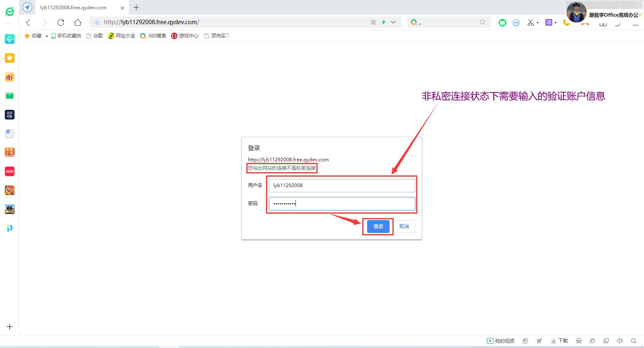Image resolution: width=644 pixels, height=348 pixels.
Task: Open the red cartoon game sidebar app
Action: [10, 190]
